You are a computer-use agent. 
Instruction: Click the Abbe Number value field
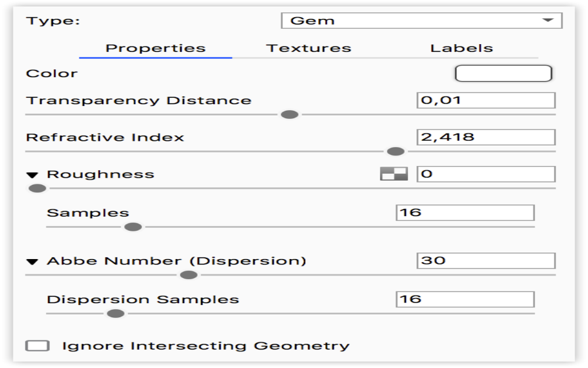486,261
